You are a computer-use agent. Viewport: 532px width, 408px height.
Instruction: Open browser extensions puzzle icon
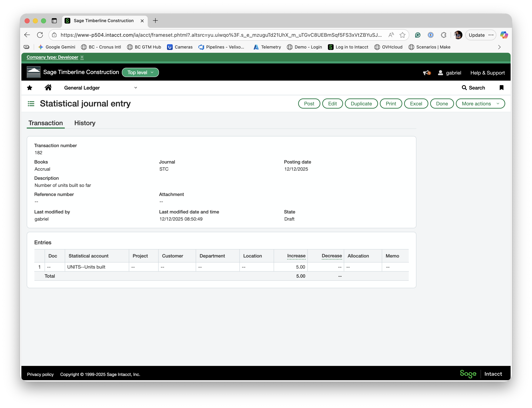(444, 35)
